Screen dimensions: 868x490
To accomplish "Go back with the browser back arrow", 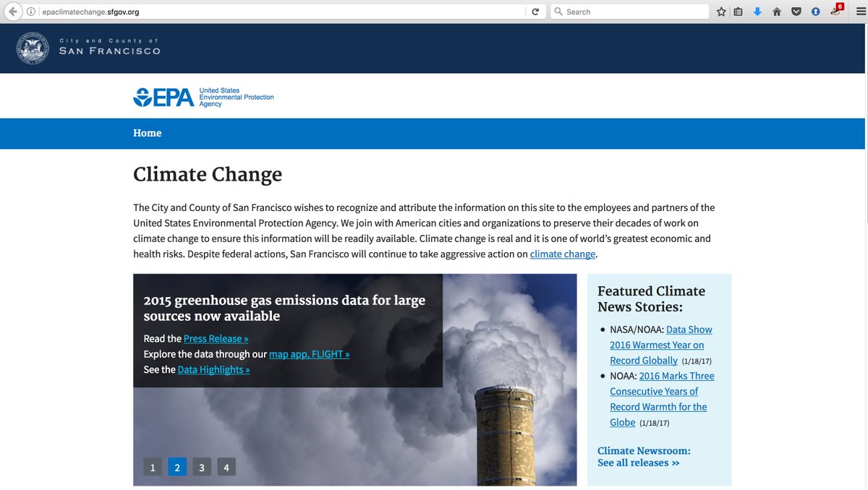I will tap(12, 12).
